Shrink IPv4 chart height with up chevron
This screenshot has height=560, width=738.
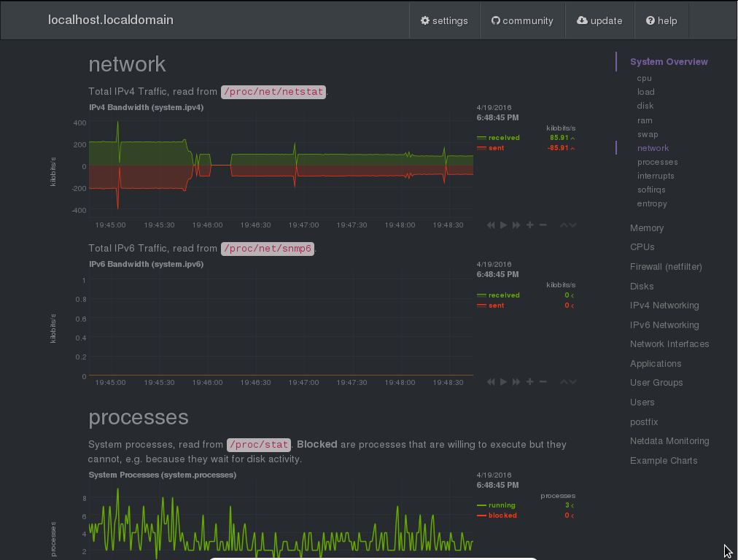click(x=564, y=225)
